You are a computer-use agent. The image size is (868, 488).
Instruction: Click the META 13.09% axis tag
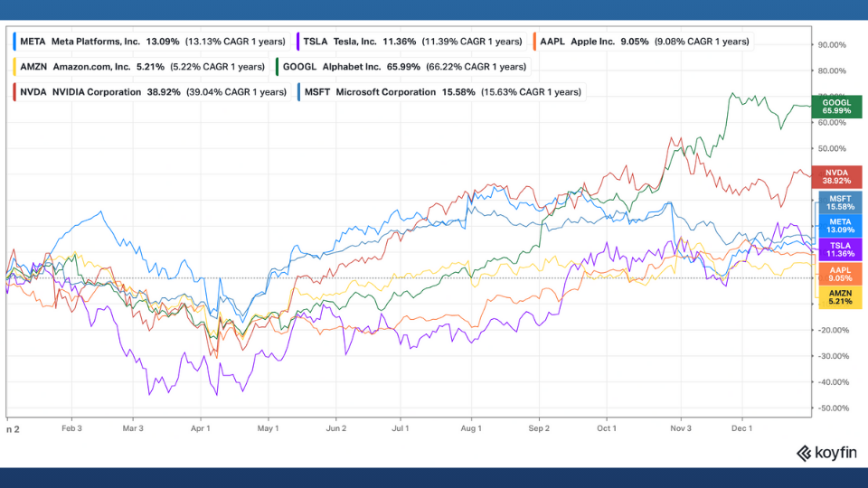(836, 225)
